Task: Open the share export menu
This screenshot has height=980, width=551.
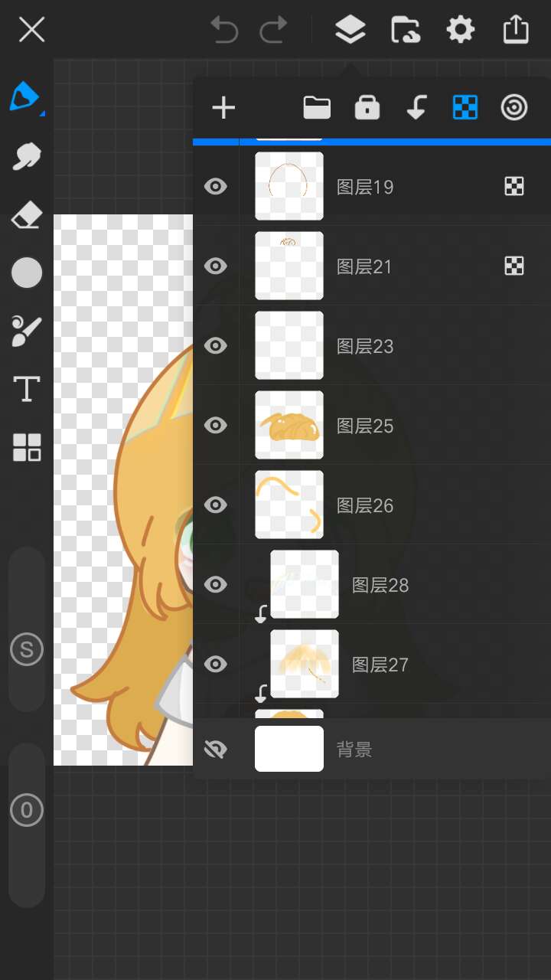Action: 517,30
